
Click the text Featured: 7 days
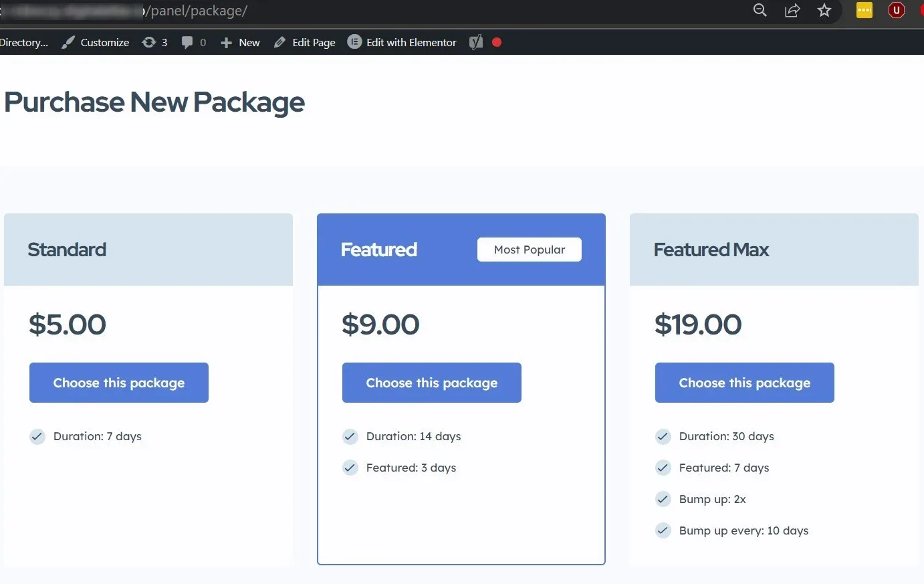(x=724, y=468)
